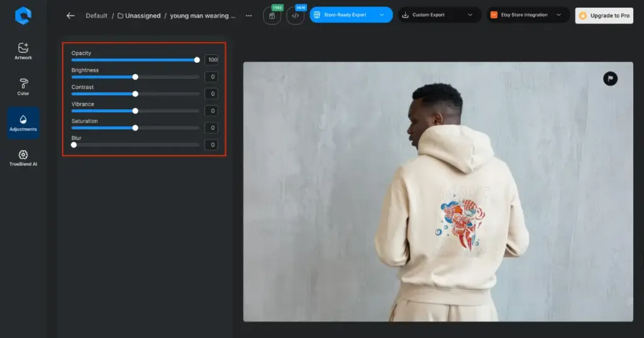Click the Store-Ready Export button
Screen dimensions: 644x338
click(x=351, y=15)
